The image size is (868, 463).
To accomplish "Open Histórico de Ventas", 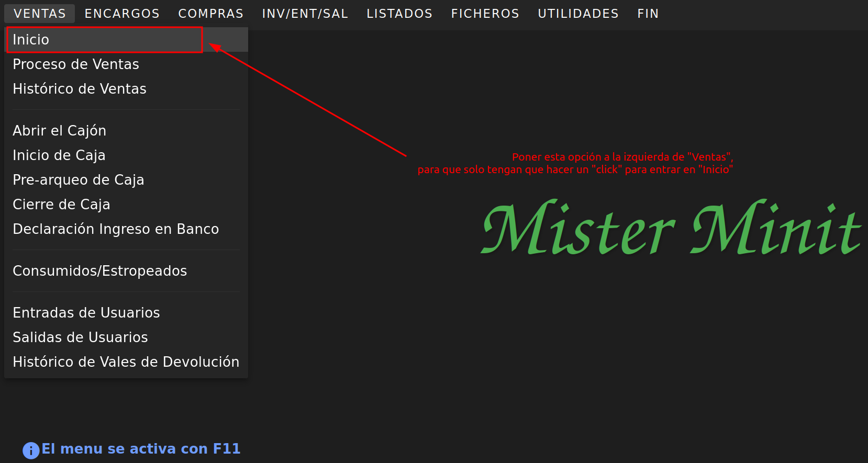I will point(126,89).
